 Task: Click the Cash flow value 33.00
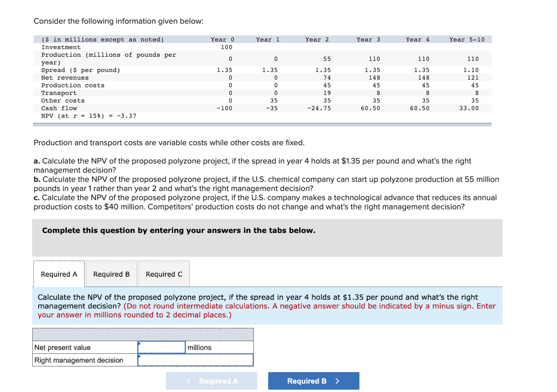[x=469, y=108]
